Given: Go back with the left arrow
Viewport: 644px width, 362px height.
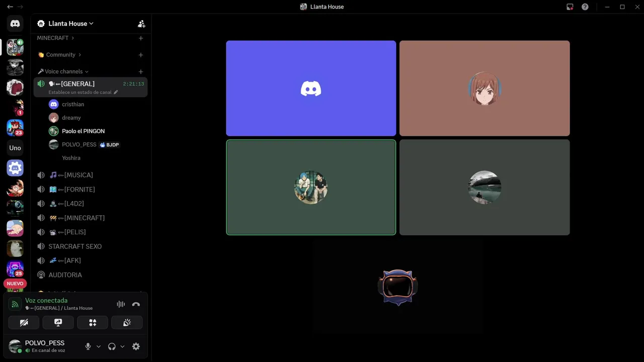Looking at the screenshot, I should click(10, 7).
